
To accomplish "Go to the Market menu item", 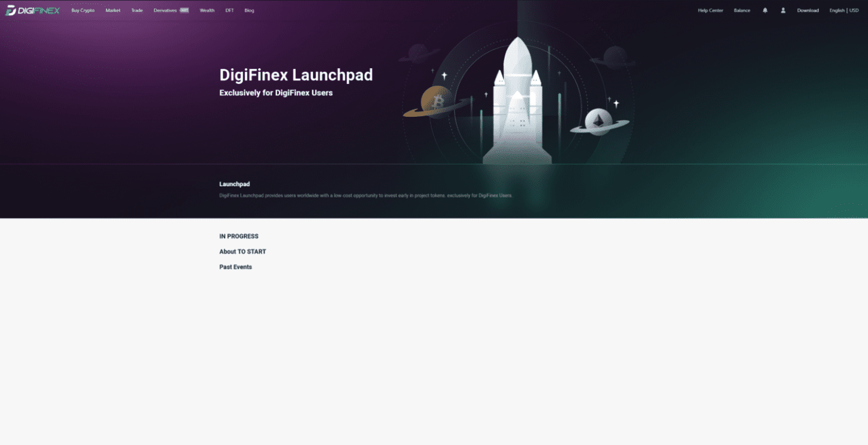I will click(113, 10).
